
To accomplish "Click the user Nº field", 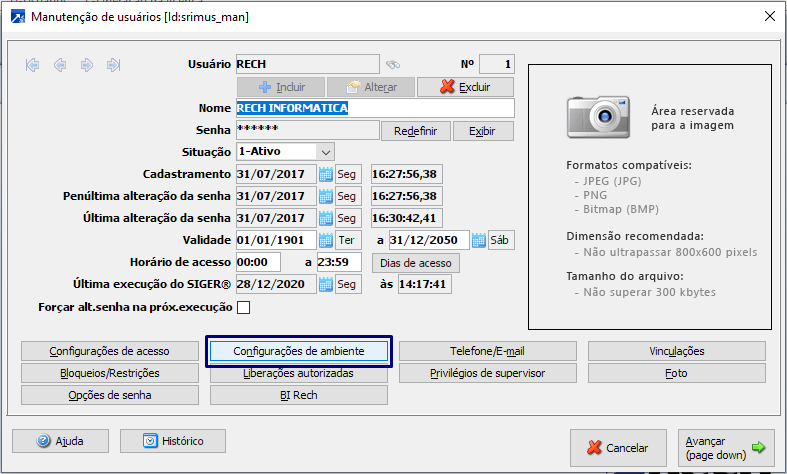I will coord(496,64).
